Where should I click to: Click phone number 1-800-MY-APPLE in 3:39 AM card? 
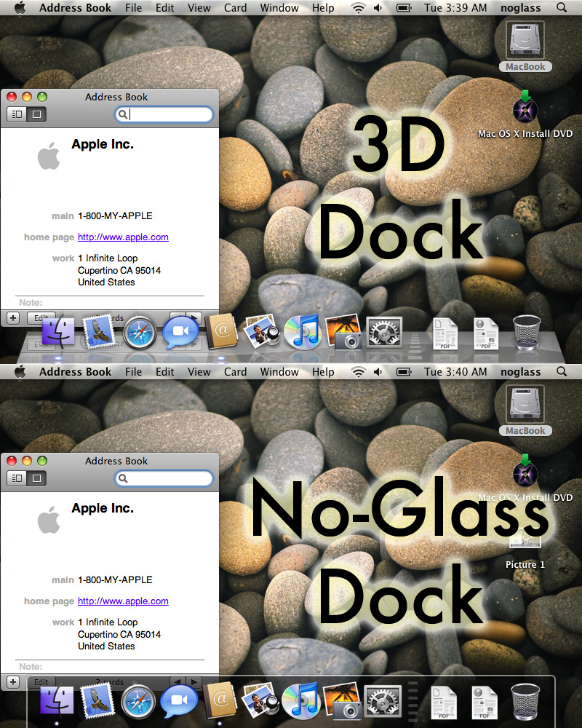click(x=115, y=216)
